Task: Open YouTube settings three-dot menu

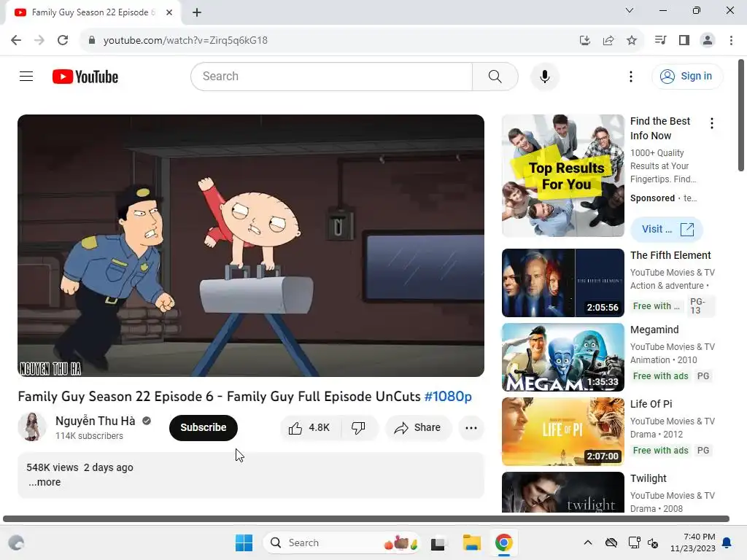Action: pyautogui.click(x=631, y=76)
